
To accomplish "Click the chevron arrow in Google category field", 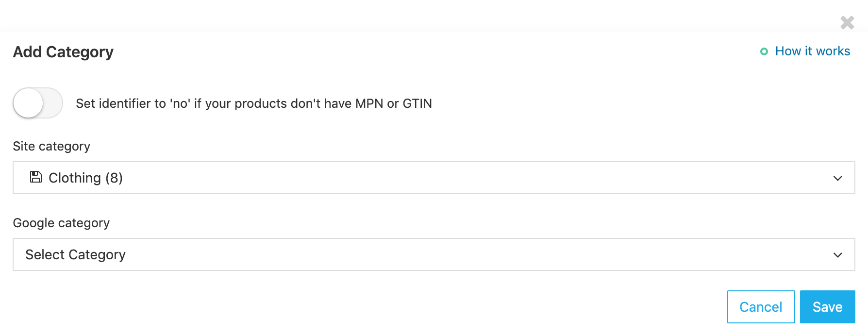I will coord(837,255).
